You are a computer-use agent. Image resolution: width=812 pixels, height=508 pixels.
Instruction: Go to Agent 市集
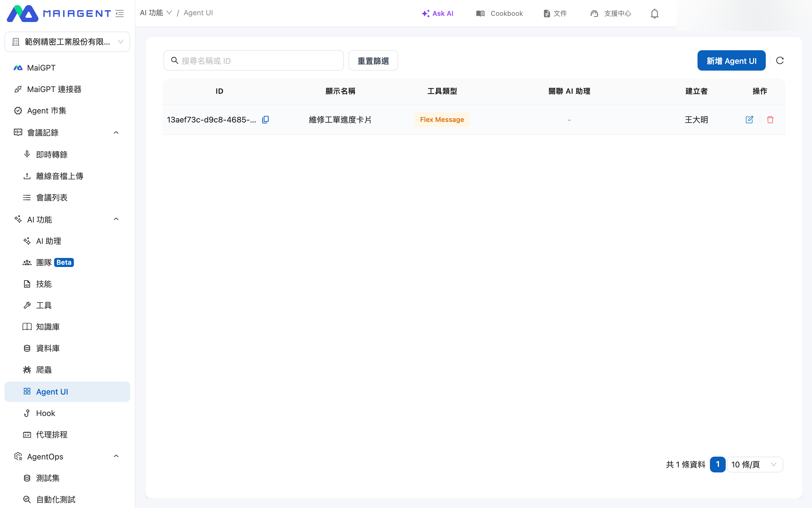tap(67, 111)
